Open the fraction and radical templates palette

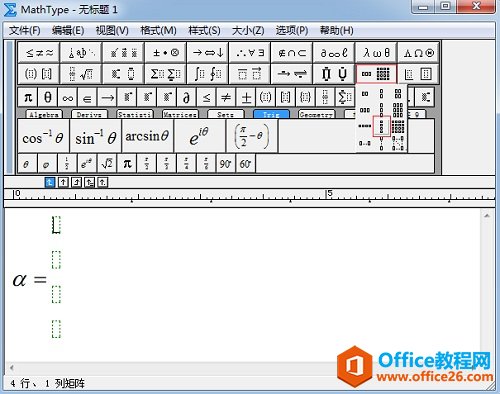point(81,74)
